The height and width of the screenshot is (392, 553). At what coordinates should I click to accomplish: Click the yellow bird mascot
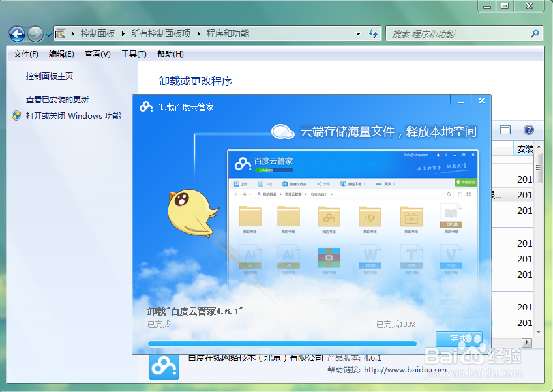point(192,213)
